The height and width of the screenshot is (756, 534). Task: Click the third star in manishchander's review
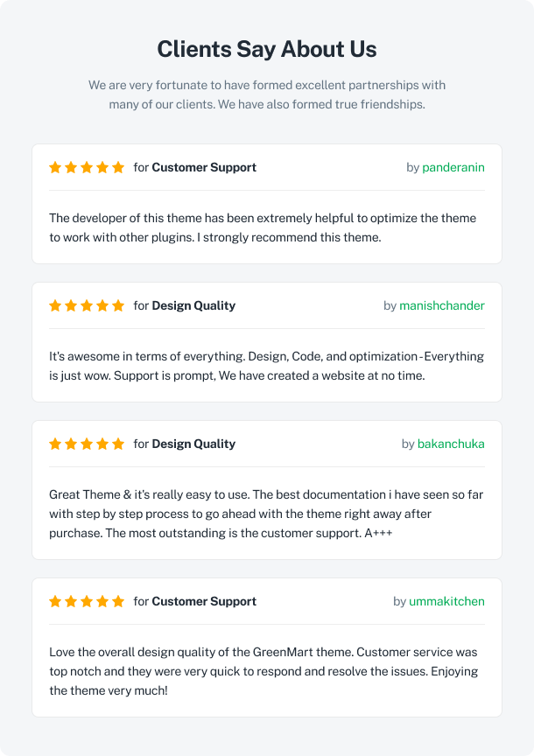(87, 305)
